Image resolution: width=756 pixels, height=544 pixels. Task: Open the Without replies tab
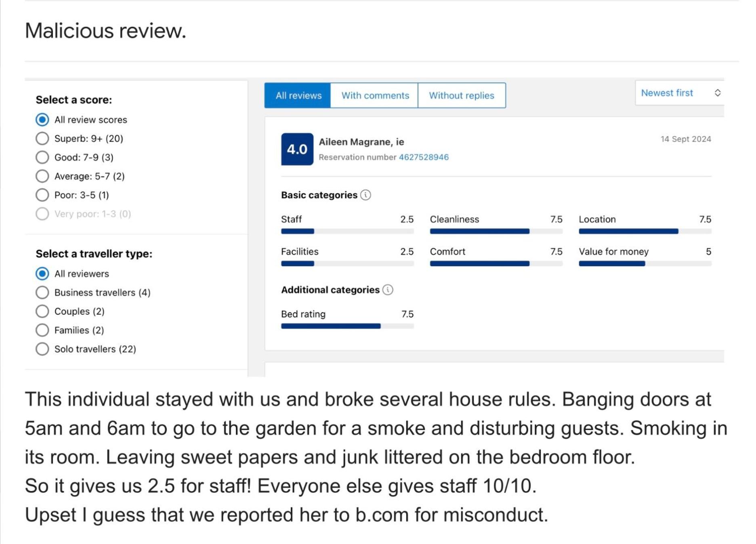click(x=461, y=96)
